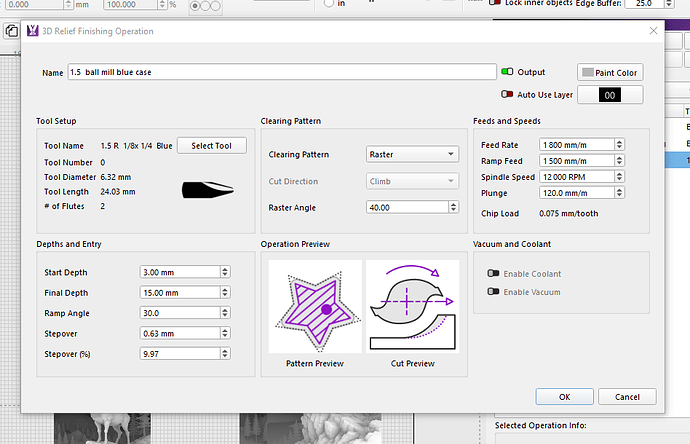Click the forest relief thumbnail in workspace
The image size is (690, 444).
tap(310, 428)
